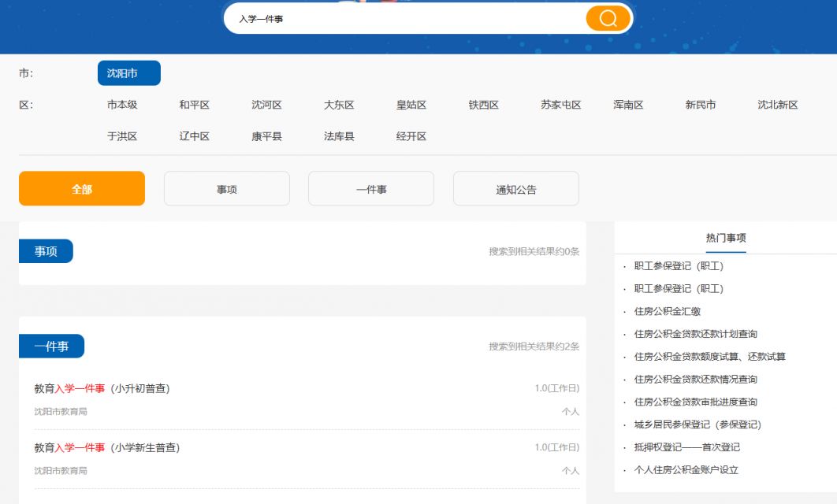Choose district 和平区
The width and height of the screenshot is (837, 504).
click(195, 105)
